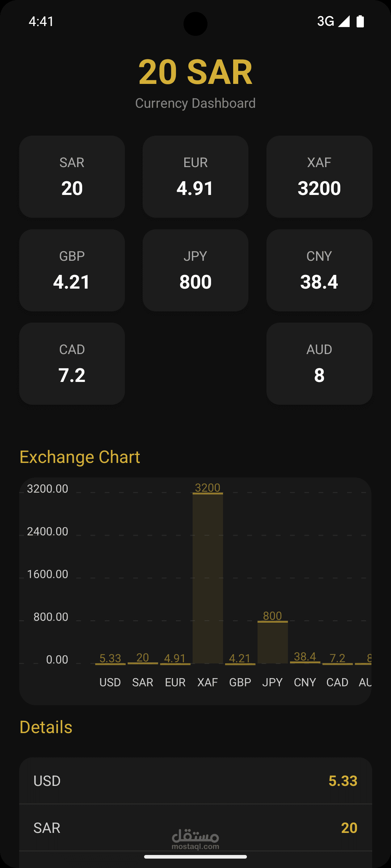Screen dimensions: 391x868
Task: Tap the Exchange Chart section heading
Action: click(x=80, y=457)
